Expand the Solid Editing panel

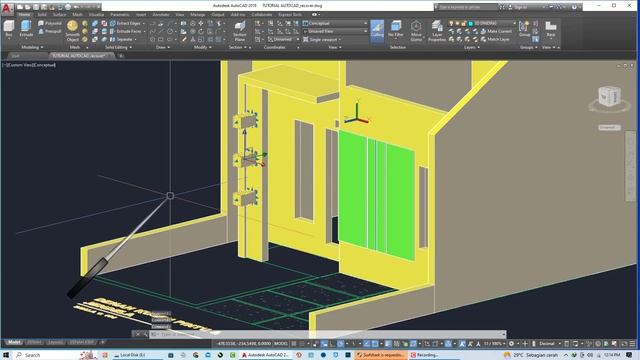click(x=118, y=47)
